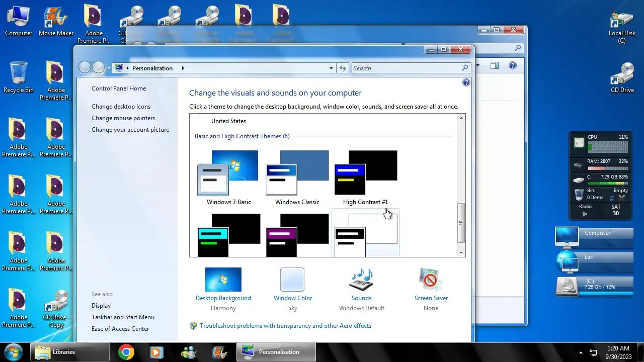
Task: Select the Windows 7 Basic theme
Action: 228,177
